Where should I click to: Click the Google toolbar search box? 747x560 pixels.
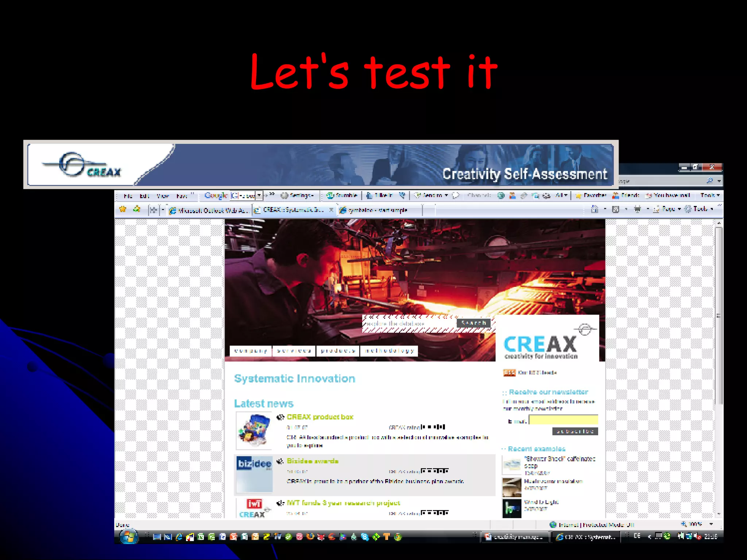coord(243,195)
